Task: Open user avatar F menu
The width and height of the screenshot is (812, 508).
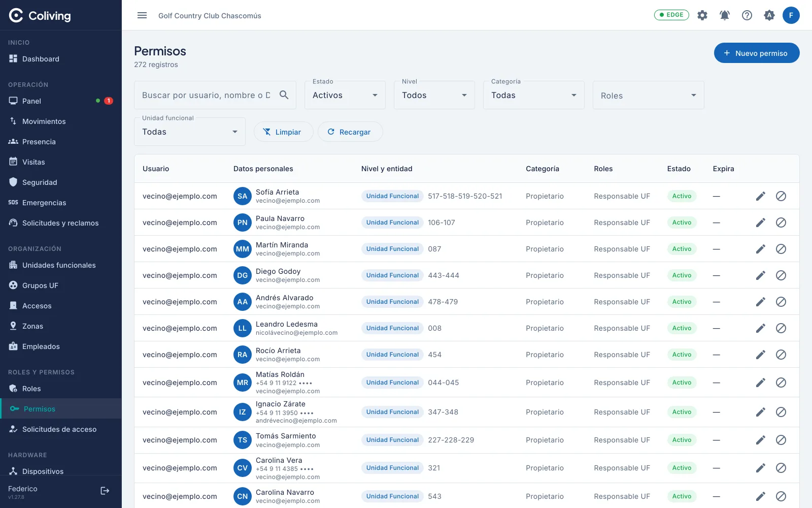Action: [x=791, y=15]
